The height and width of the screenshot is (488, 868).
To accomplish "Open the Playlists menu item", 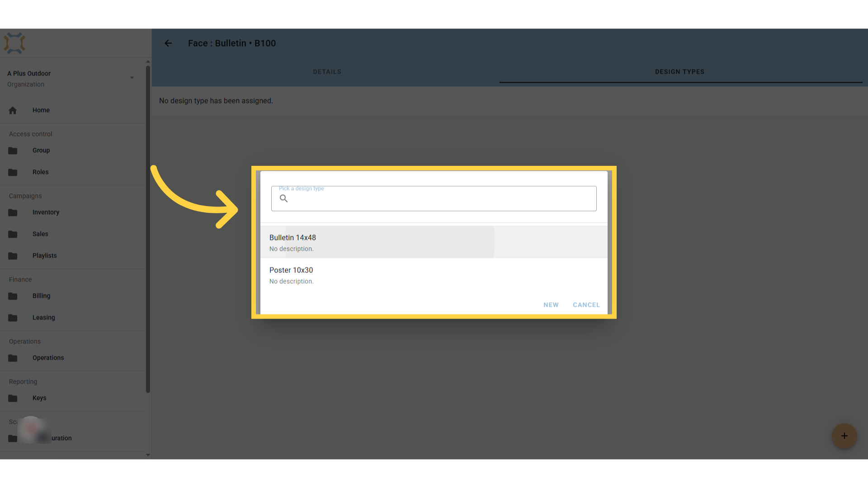I will [73, 256].
